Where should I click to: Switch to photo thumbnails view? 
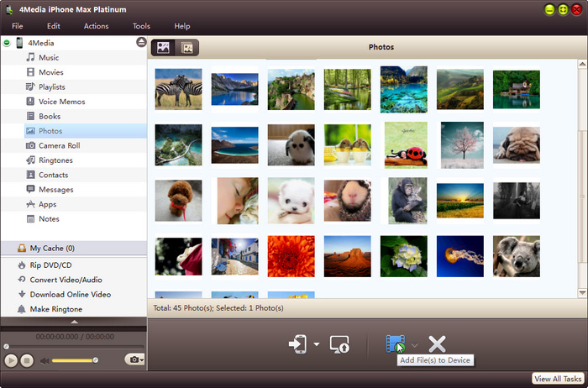tap(164, 48)
